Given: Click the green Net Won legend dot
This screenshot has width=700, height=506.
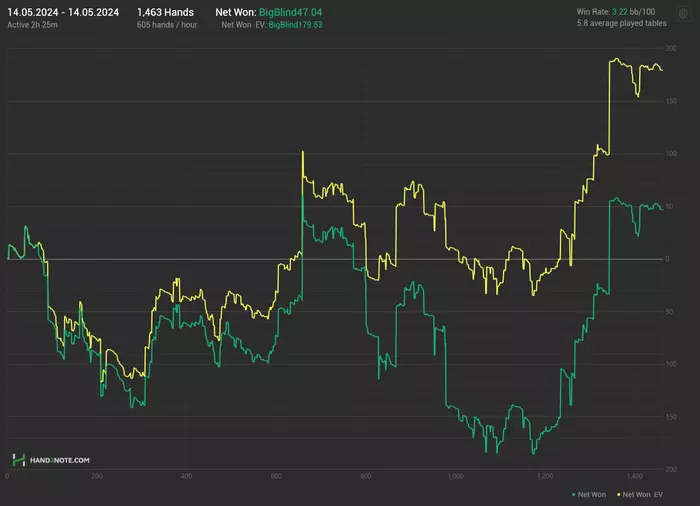Looking at the screenshot, I should click(572, 494).
